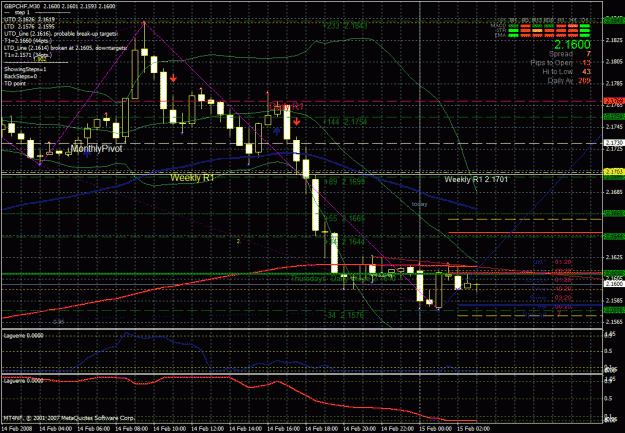
Task: Click the LTD 2.1576 2.1595 line
Action: click(29, 26)
